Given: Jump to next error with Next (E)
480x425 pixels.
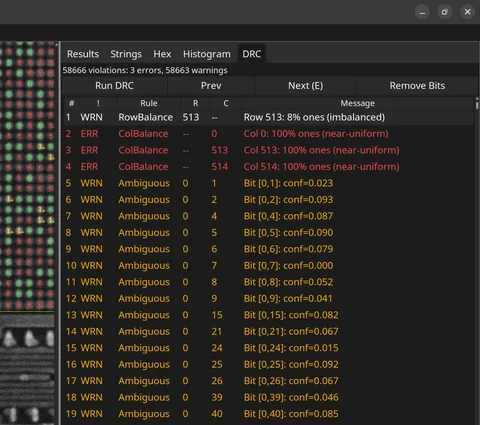Looking at the screenshot, I should [x=305, y=86].
